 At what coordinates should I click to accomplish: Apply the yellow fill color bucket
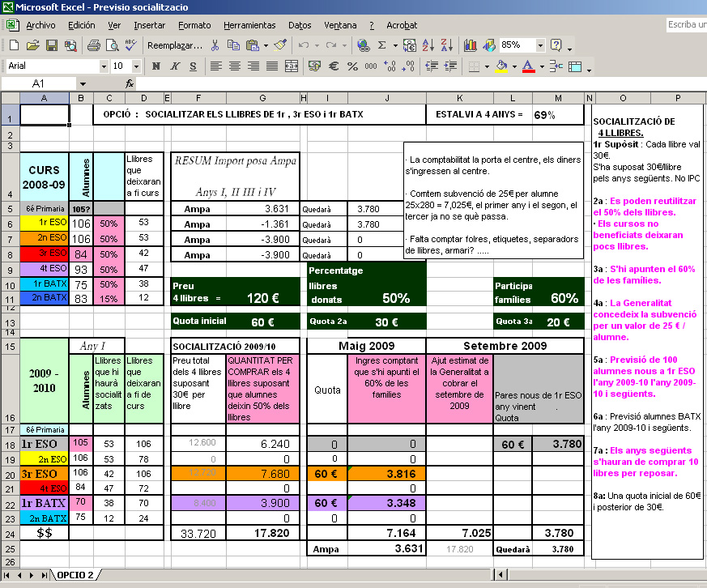pos(501,66)
